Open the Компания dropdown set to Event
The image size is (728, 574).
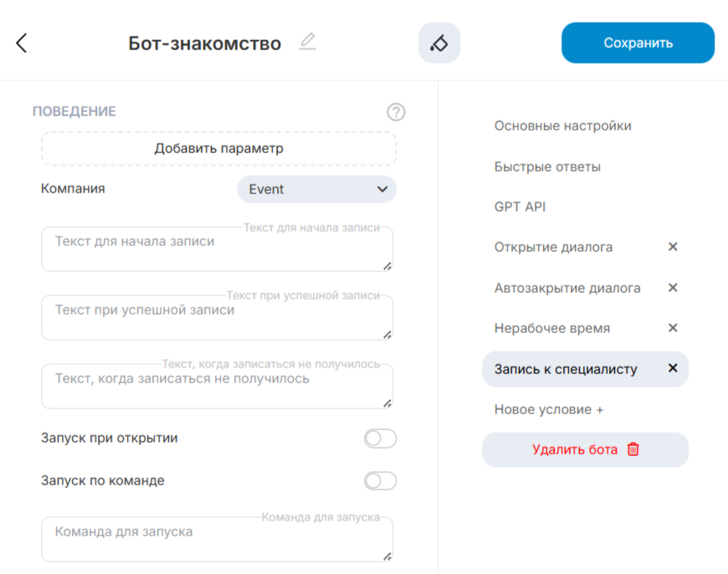tap(316, 189)
